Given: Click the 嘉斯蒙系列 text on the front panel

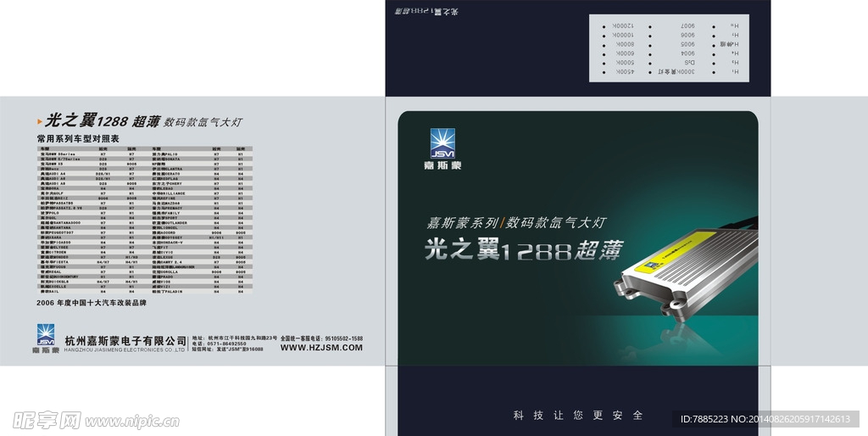Looking at the screenshot, I should pos(462,223).
